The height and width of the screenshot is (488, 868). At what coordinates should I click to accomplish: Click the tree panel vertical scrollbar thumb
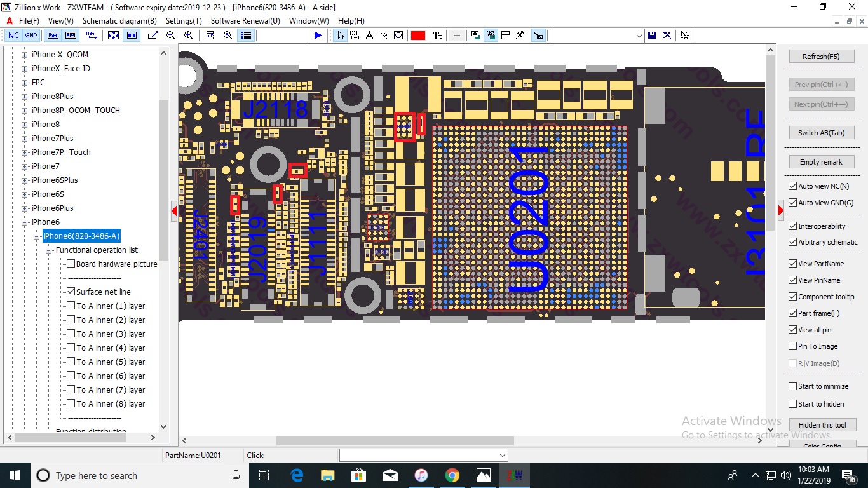coord(164,180)
